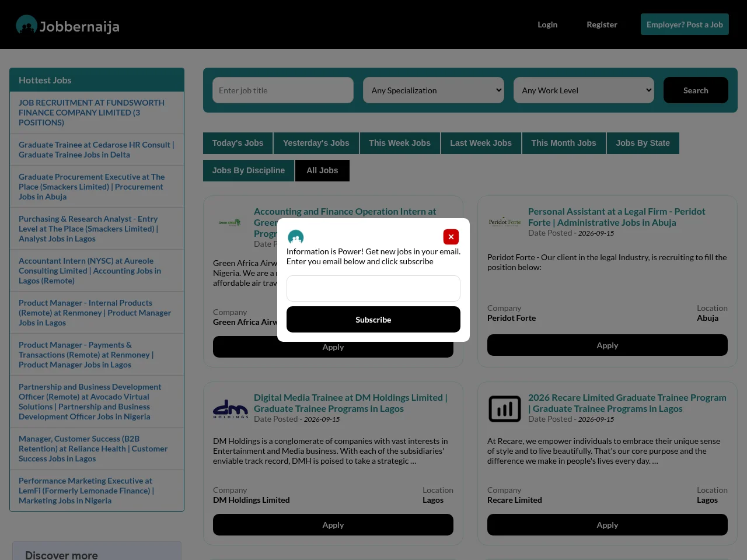
Task: Open Fundsworth Finance recruitment job link
Action: click(x=92, y=113)
